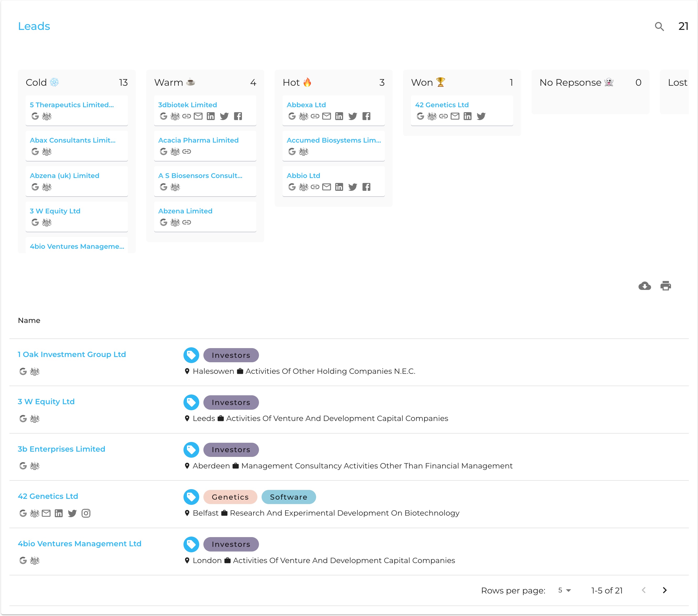
Task: Toggle the Software tag on 42 Genetics Ltd
Action: pyautogui.click(x=288, y=497)
